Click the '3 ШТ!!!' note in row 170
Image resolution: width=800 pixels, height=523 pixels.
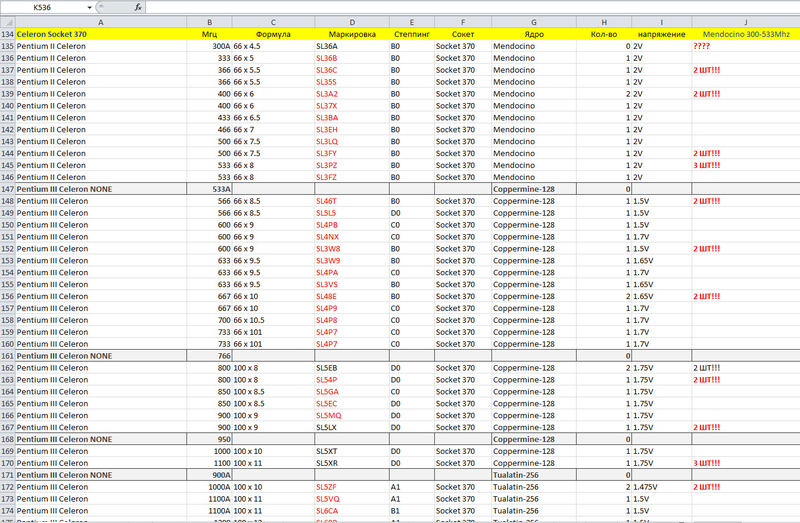click(746, 463)
